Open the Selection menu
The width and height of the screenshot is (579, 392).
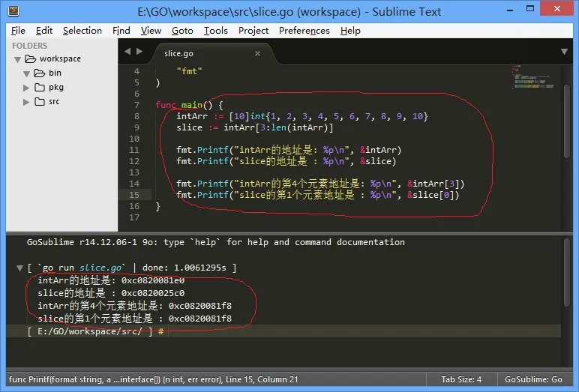[x=82, y=31]
